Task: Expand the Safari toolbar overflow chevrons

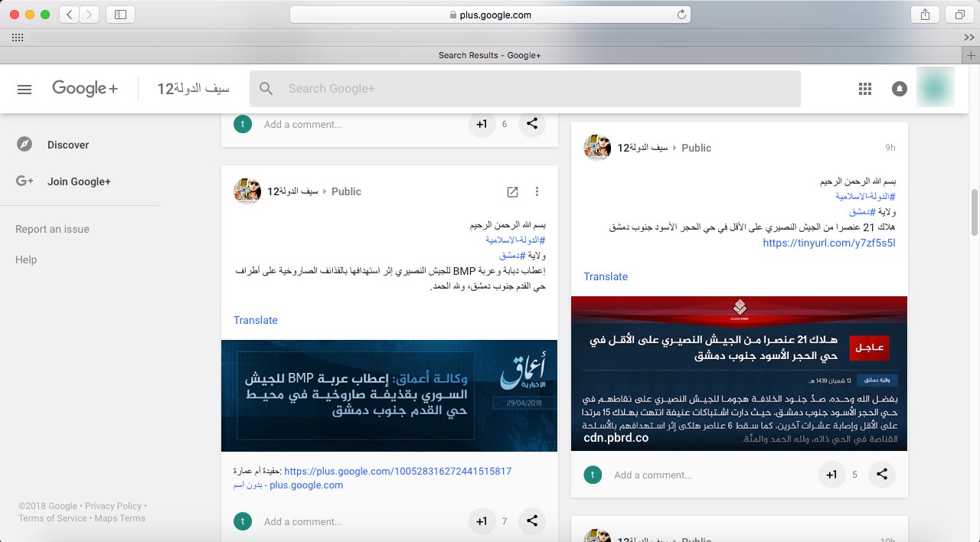Action: click(969, 37)
